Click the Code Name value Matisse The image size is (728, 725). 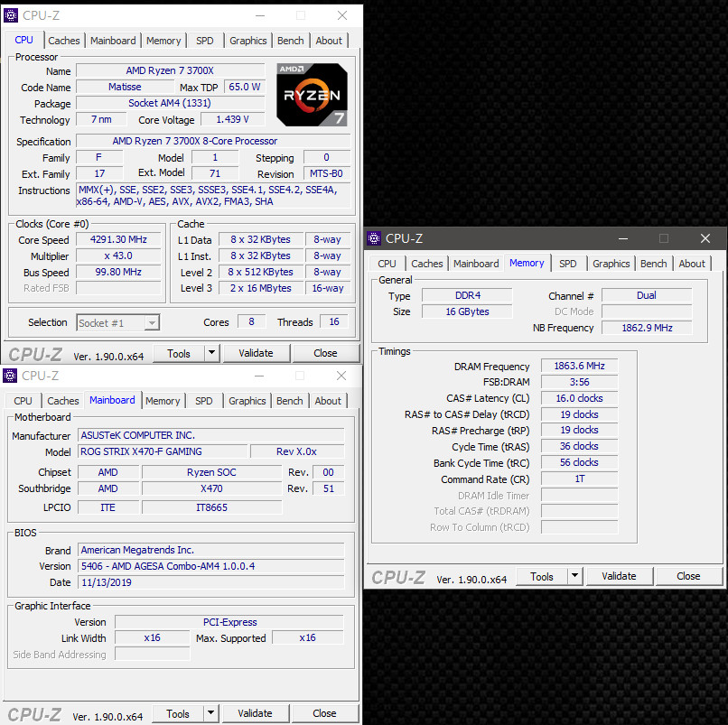point(125,87)
